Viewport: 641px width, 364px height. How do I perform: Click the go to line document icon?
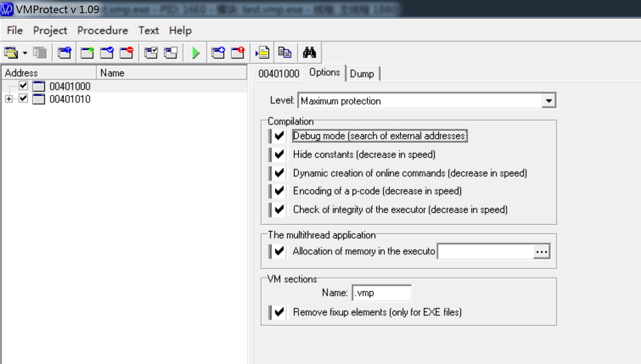(x=262, y=52)
